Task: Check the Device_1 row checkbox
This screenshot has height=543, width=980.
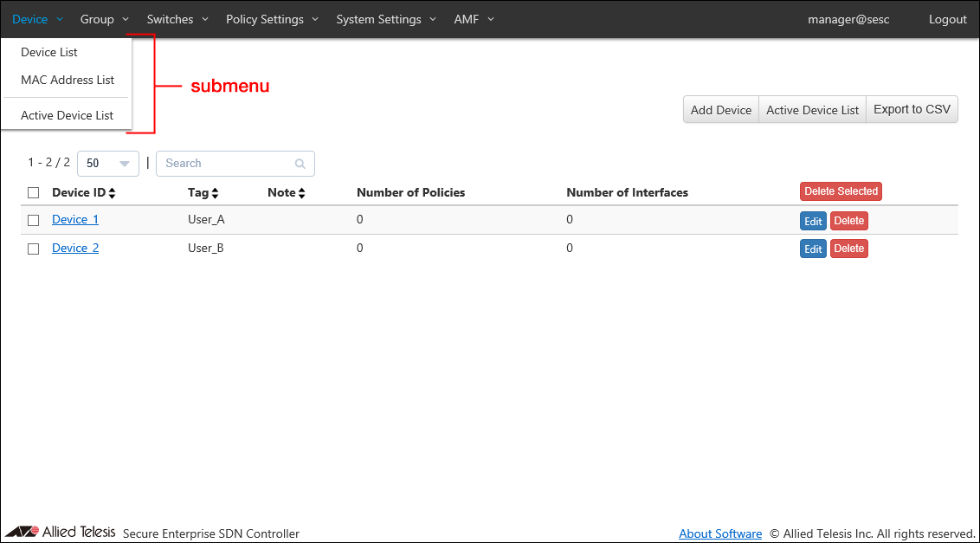Action: pyautogui.click(x=34, y=221)
